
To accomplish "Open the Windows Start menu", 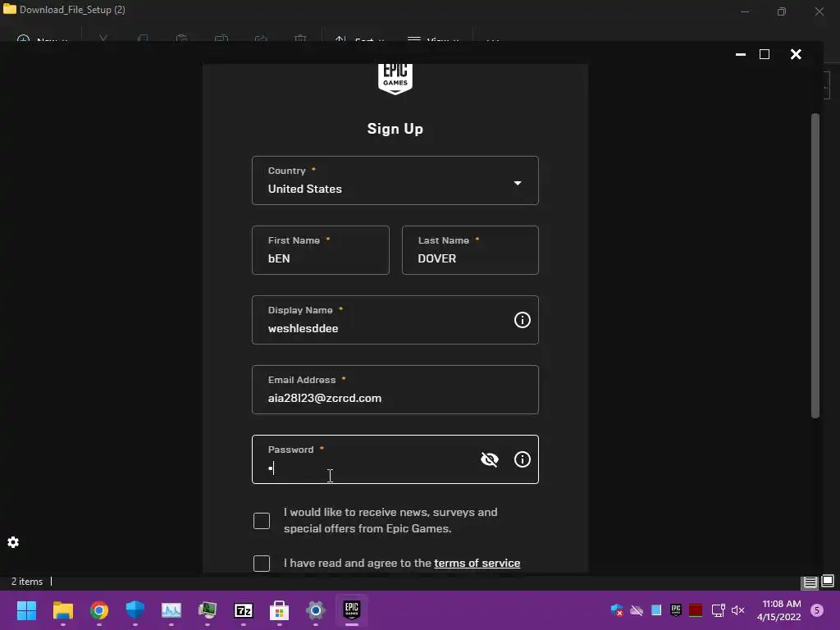I will [x=26, y=610].
